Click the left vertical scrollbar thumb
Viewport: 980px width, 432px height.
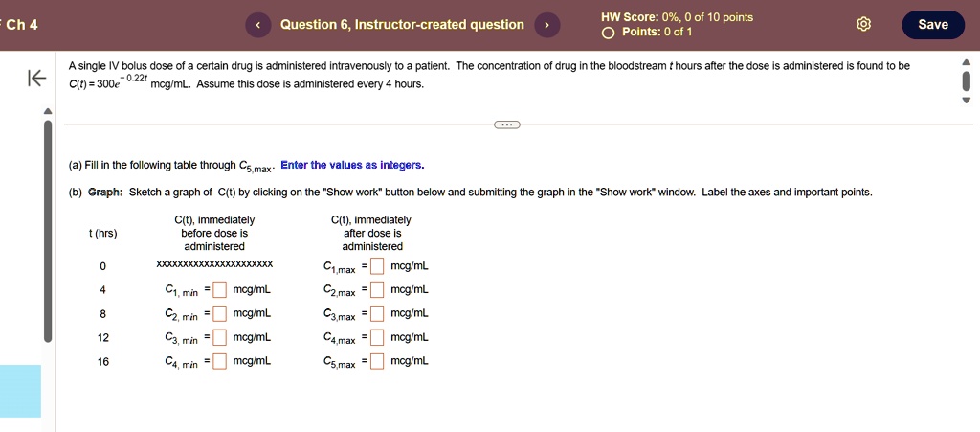pos(48,231)
